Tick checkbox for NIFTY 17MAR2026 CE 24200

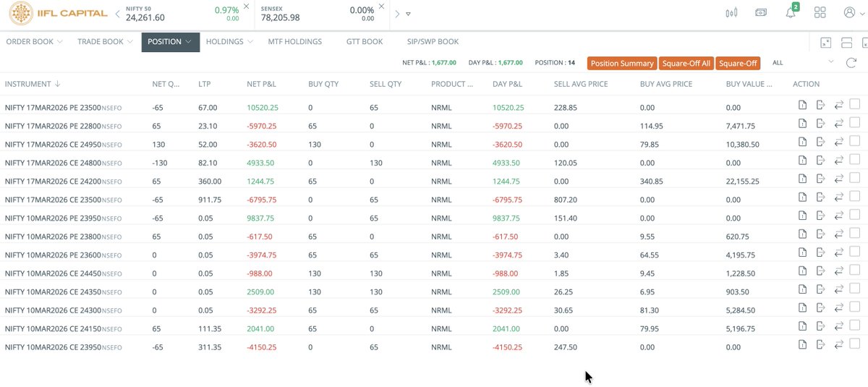[855, 177]
